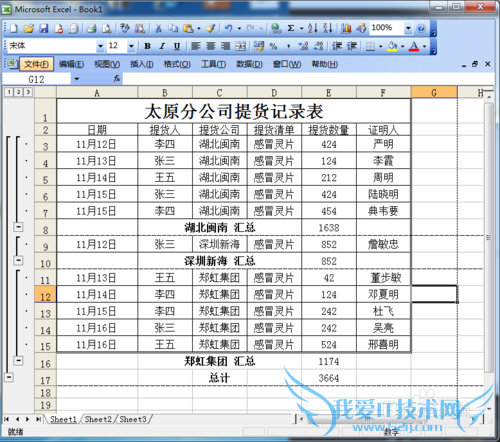
Task: Switch to Sheet2 tab
Action: pos(98,419)
